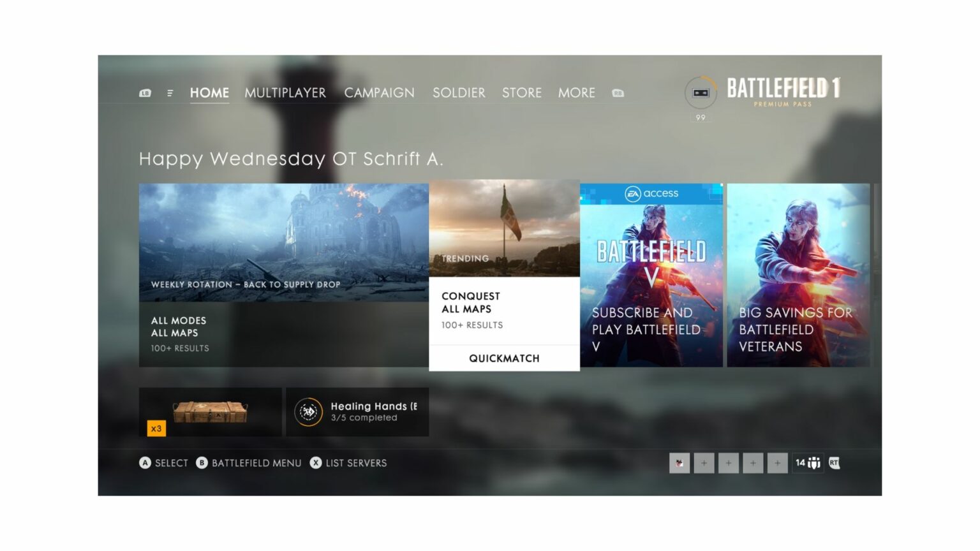Open the 14 friends online icon
980x551 pixels.
point(808,463)
